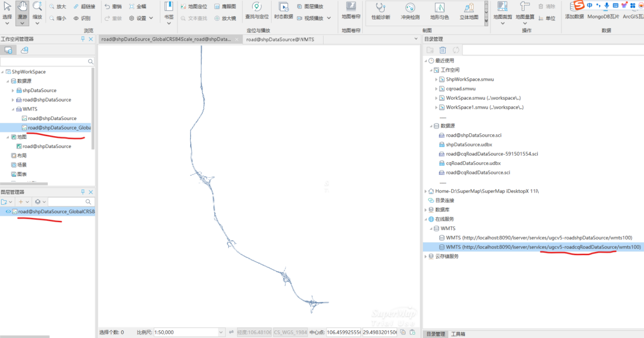Expand the 云存储服务 tree node
Image resolution: width=644 pixels, height=338 pixels.
(x=426, y=257)
